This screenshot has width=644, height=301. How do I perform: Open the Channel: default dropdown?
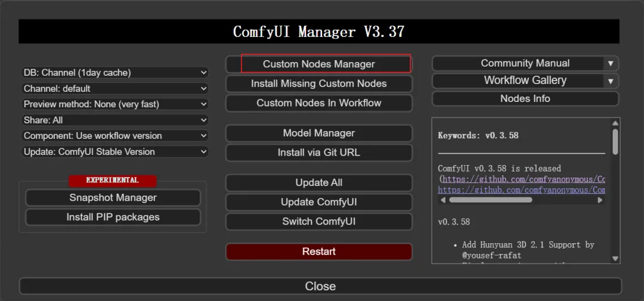pyautogui.click(x=114, y=89)
